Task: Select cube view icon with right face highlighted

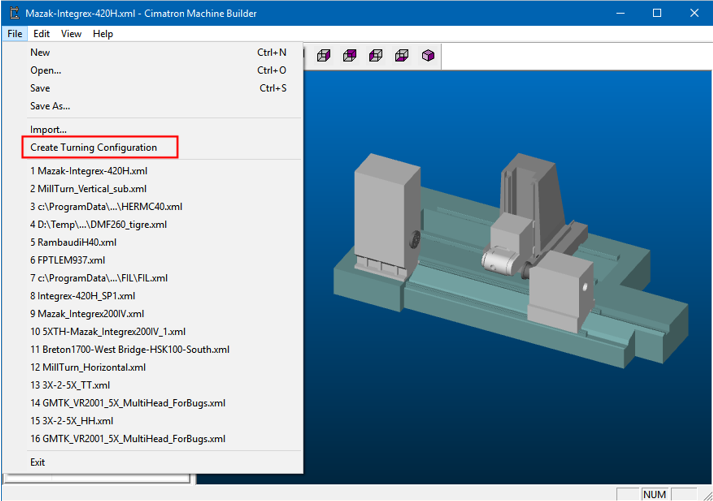Action: click(323, 55)
